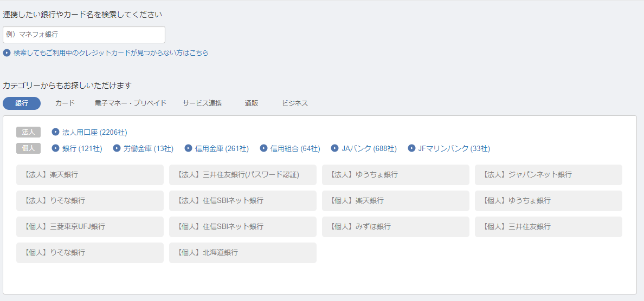Open 信用組合 (64社) link
The image size is (644, 301).
pos(295,148)
